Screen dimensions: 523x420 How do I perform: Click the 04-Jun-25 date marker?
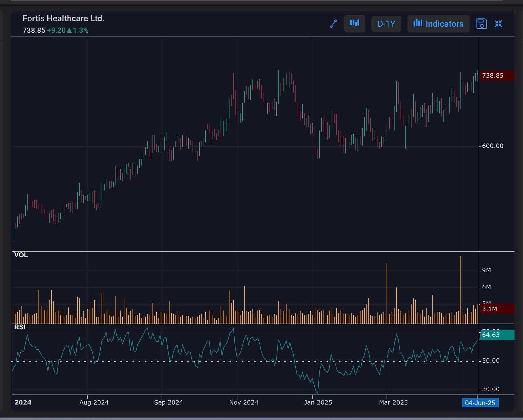coord(480,403)
